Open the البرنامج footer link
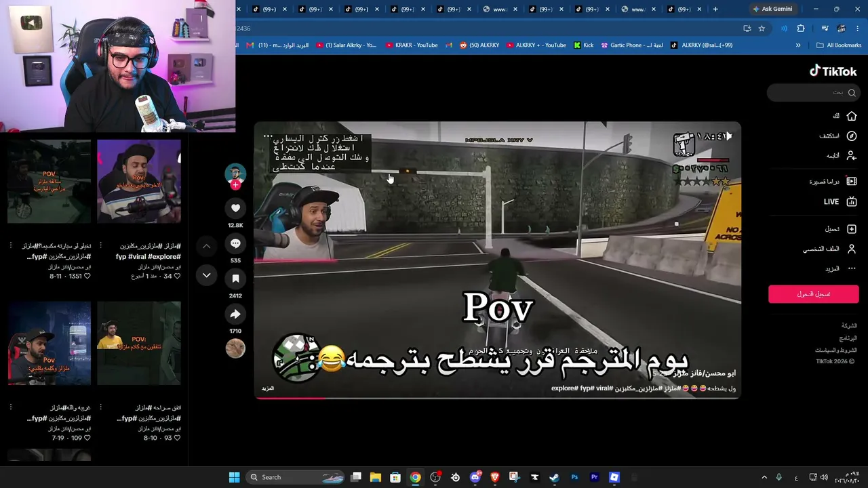Image resolution: width=868 pixels, height=488 pixels. 848,338
